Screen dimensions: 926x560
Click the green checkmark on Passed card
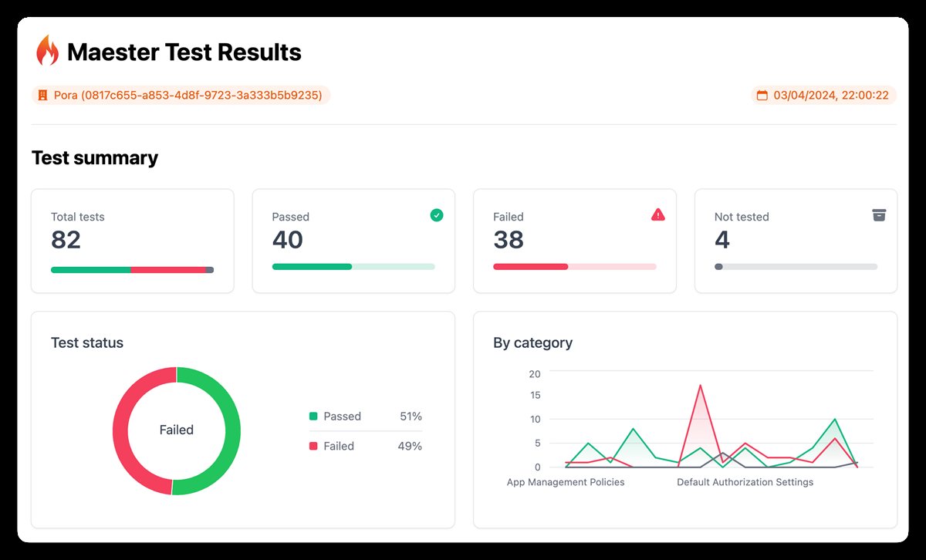[436, 215]
